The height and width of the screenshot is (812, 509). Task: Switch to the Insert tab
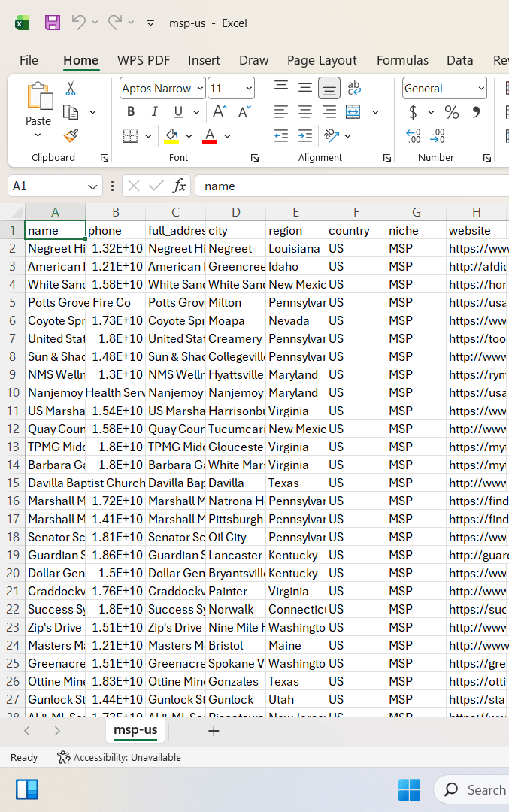pyautogui.click(x=204, y=60)
